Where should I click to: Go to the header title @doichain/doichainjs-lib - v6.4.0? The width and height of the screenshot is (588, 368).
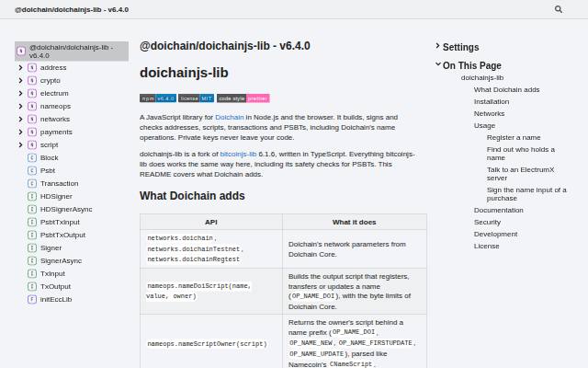click(72, 9)
